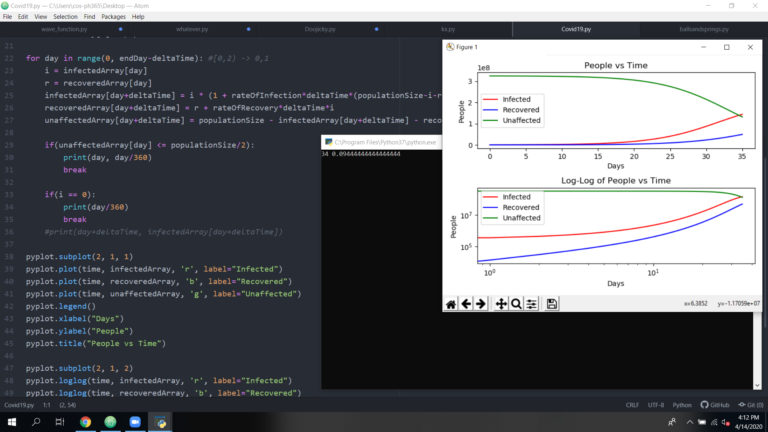Open the Python grammar selector
768x432 pixels.
[x=682, y=405]
